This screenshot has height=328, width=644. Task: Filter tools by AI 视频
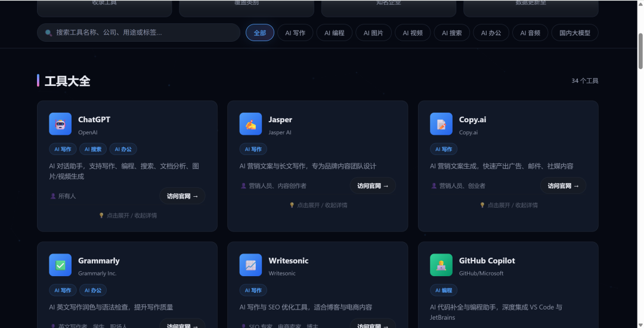point(413,33)
